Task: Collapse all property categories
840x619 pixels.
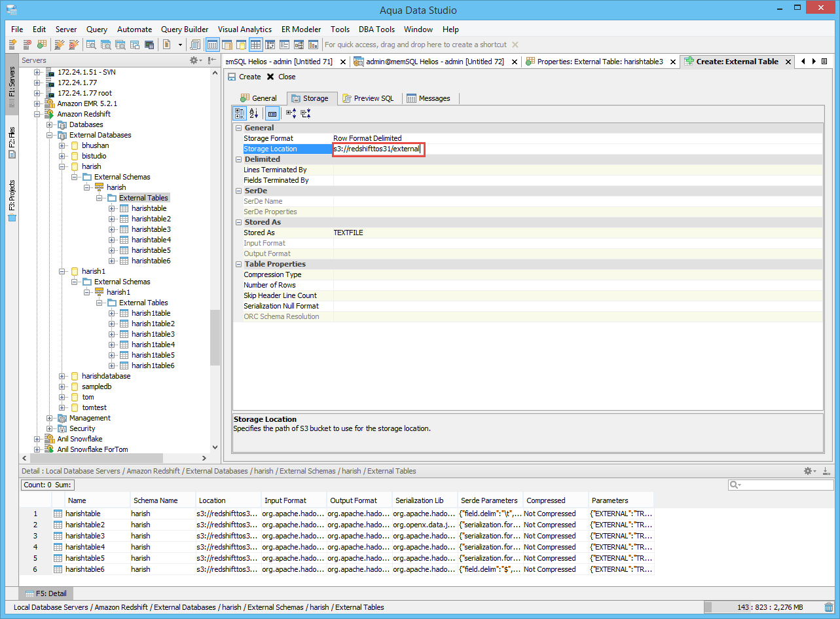Action: tap(306, 113)
